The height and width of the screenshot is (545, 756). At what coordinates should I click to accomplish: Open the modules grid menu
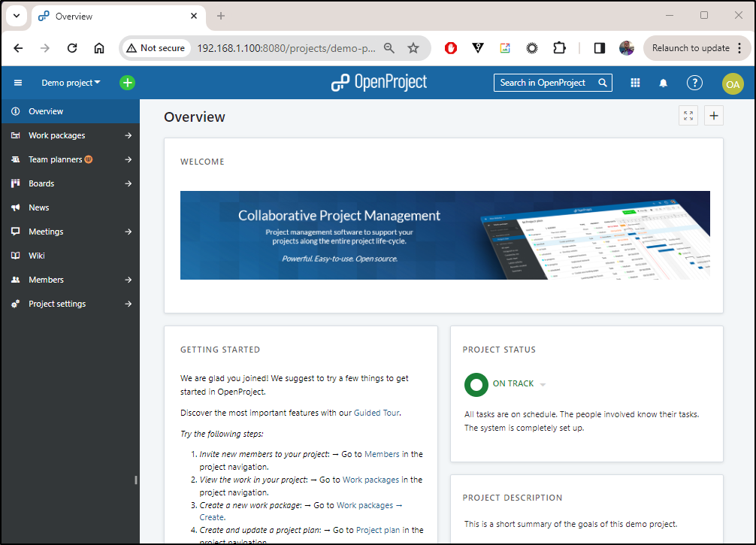tap(635, 83)
